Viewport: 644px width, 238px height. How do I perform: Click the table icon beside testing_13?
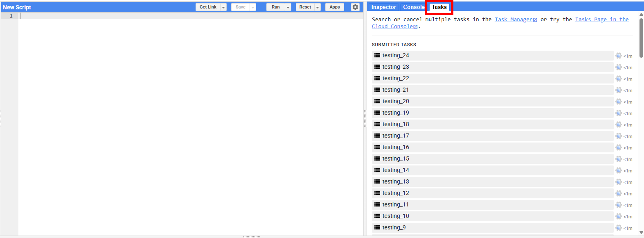377,182
